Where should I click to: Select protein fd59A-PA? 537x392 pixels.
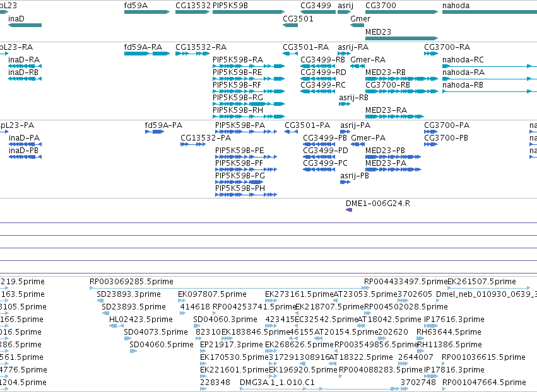click(x=155, y=132)
